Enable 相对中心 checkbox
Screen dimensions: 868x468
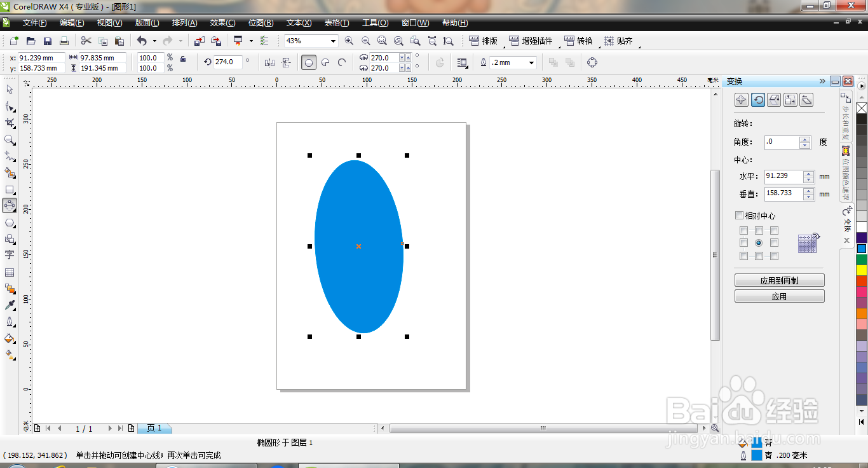[x=739, y=216]
